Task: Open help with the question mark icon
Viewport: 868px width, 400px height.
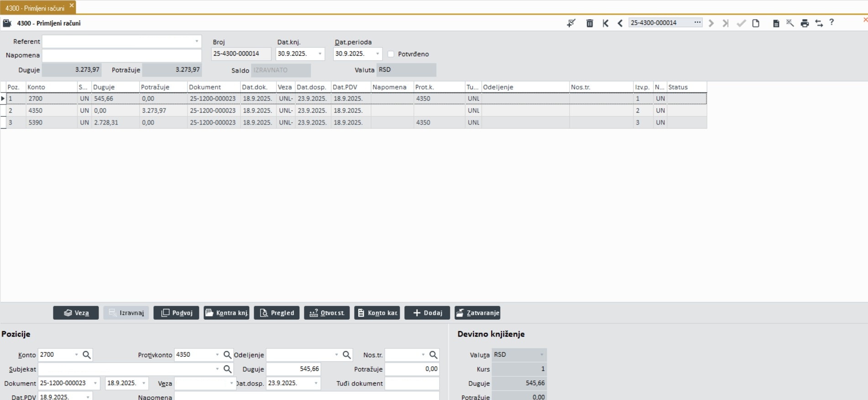Action: click(831, 22)
